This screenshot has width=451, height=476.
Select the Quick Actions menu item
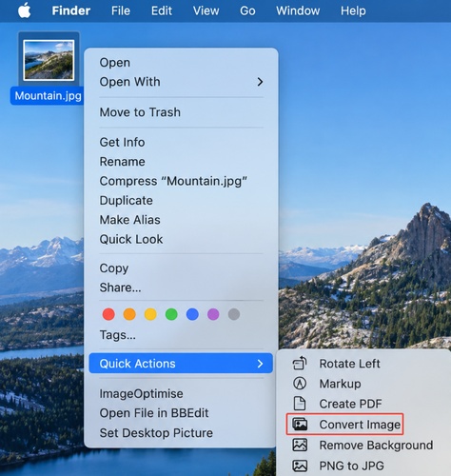181,364
